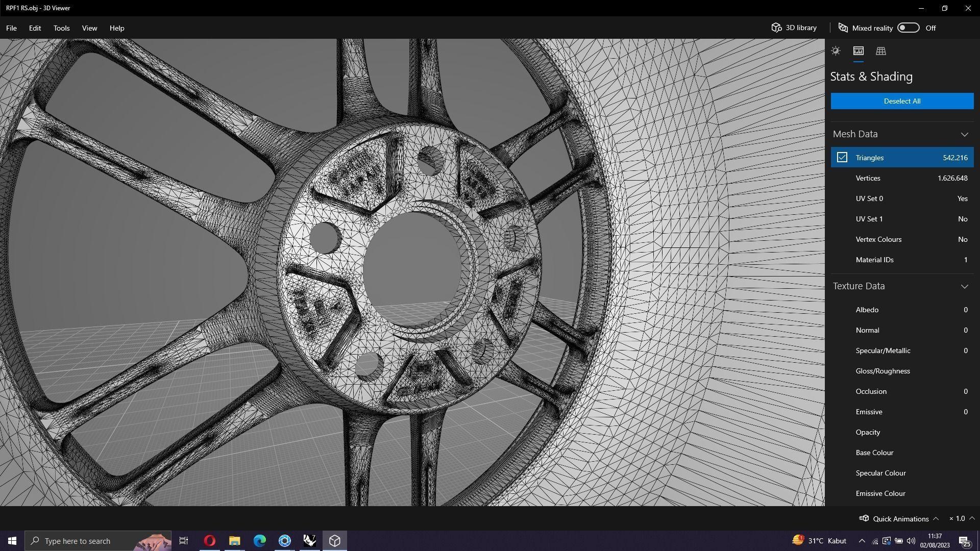Open the Grid & Views icon tab
The width and height of the screenshot is (980, 551).
880,51
